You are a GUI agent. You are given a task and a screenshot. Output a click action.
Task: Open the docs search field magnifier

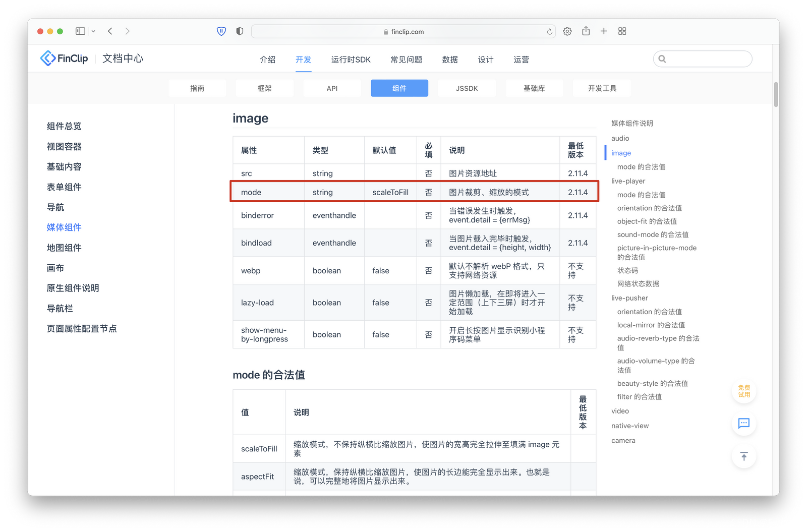(x=662, y=58)
